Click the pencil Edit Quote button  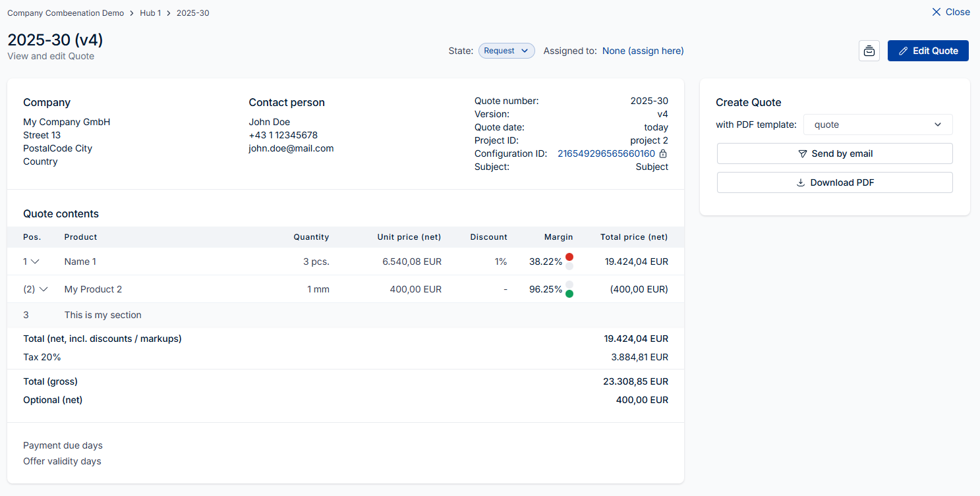coord(927,51)
